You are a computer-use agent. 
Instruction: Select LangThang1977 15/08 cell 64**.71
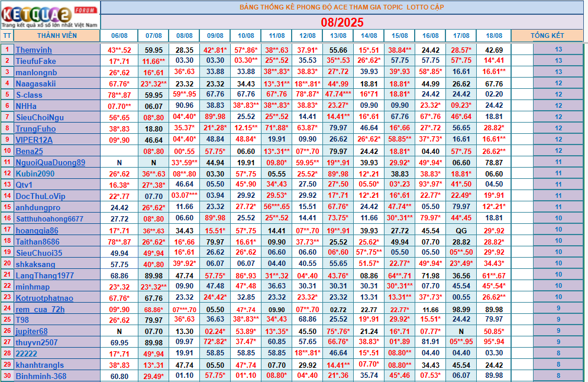[400, 276]
